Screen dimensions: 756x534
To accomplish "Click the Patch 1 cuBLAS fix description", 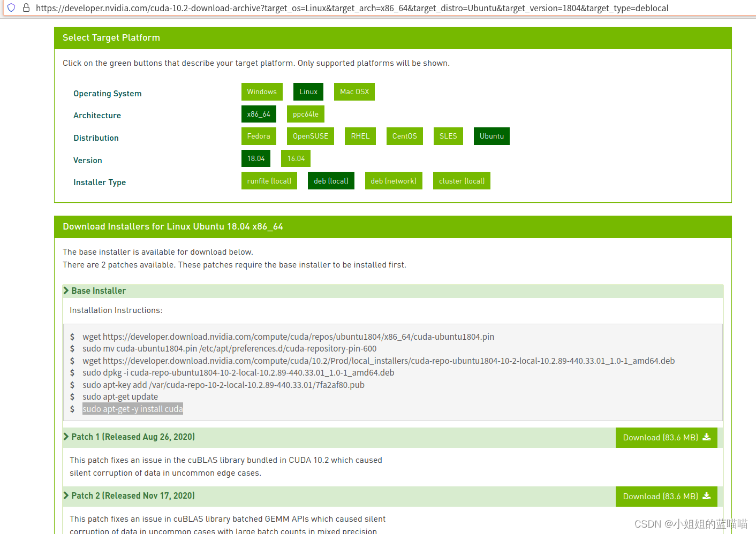I will pyautogui.click(x=226, y=467).
